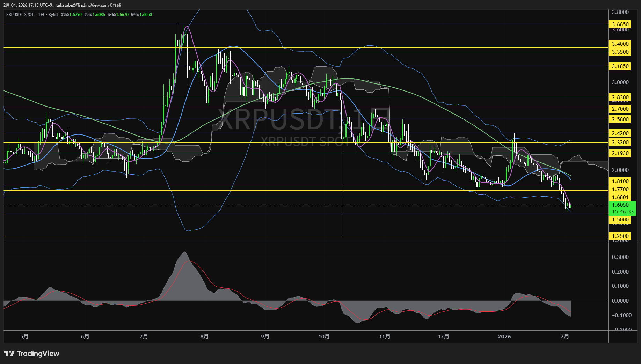Click the 5月 label on time axis
641x364 pixels.
[24, 336]
